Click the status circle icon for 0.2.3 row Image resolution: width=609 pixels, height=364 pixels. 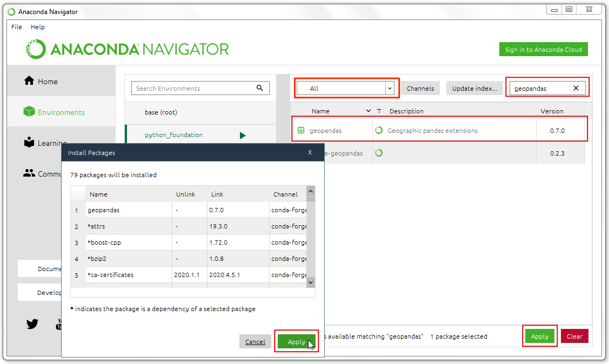click(379, 153)
